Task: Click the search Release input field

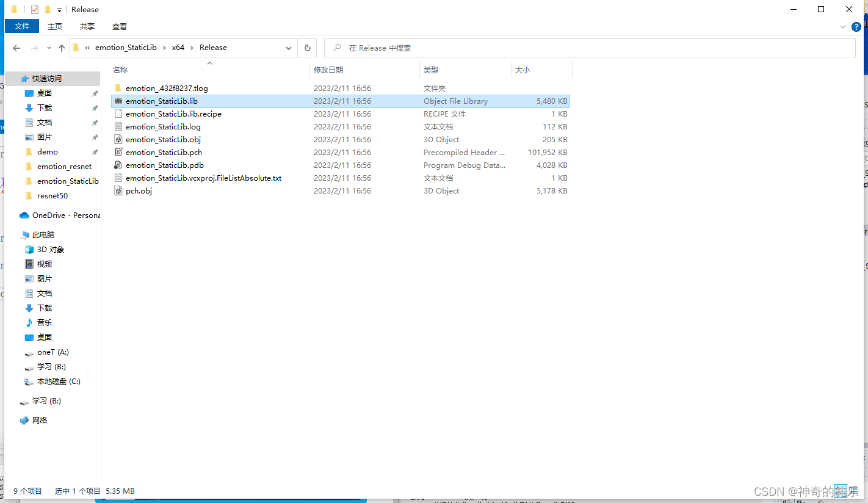Action: point(590,48)
